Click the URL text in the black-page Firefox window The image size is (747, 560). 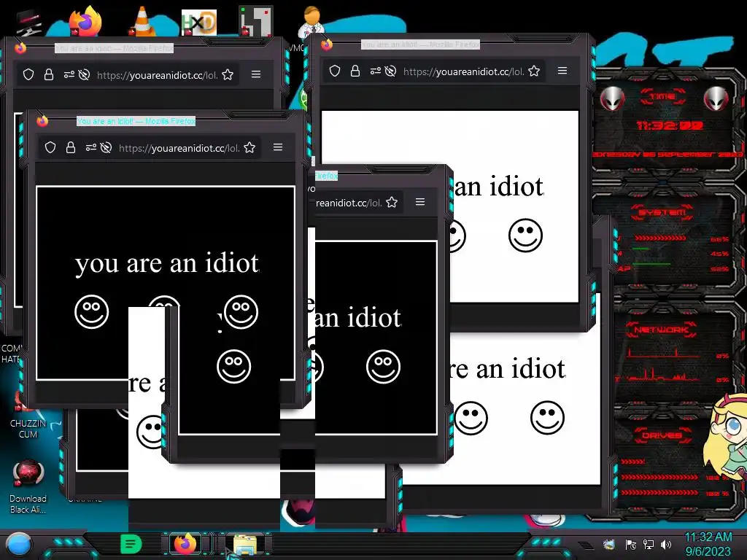point(179,148)
